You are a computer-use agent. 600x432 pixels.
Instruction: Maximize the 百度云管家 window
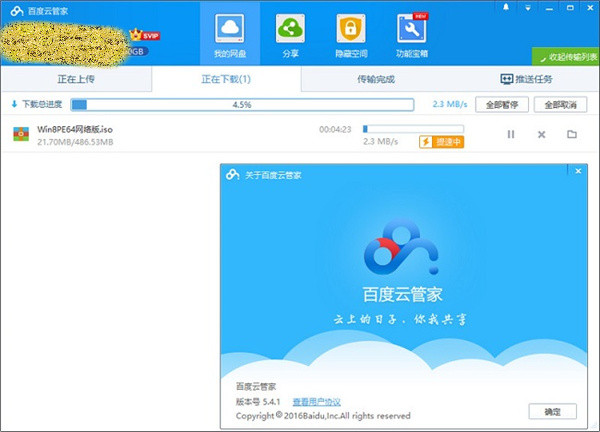pyautogui.click(x=570, y=8)
